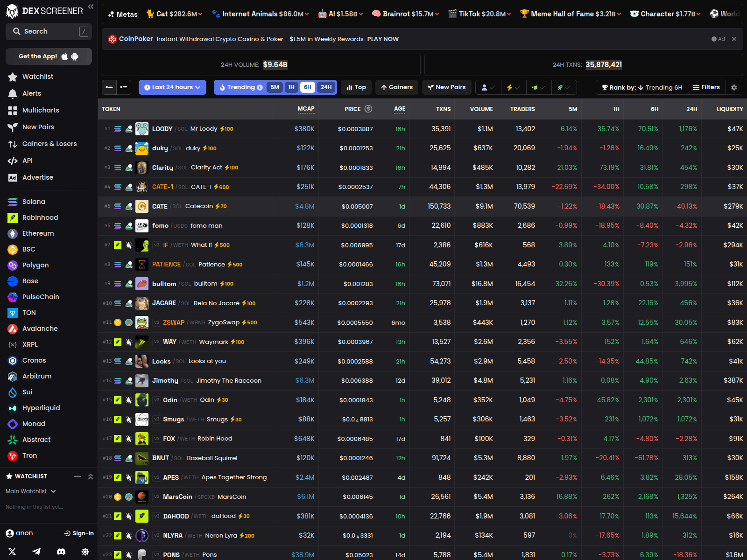Expand the AI $1.58B meta dropdown
The image size is (747, 560).
click(x=341, y=14)
